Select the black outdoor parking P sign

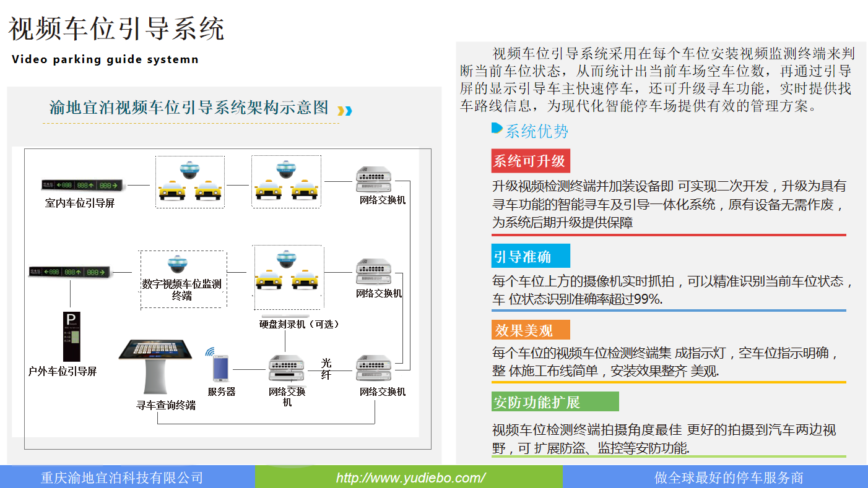coord(72,336)
